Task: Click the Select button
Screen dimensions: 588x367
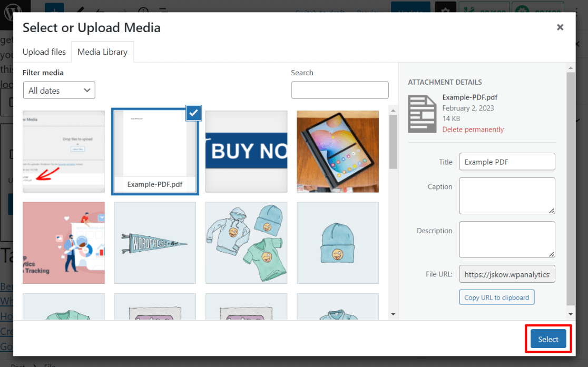Action: (x=548, y=339)
